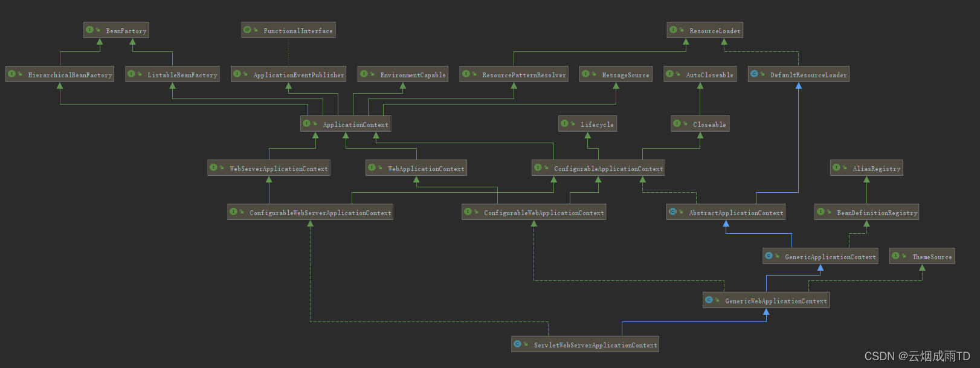Select the EnvironmentCapable label
The height and width of the screenshot is (368, 980).
(413, 75)
